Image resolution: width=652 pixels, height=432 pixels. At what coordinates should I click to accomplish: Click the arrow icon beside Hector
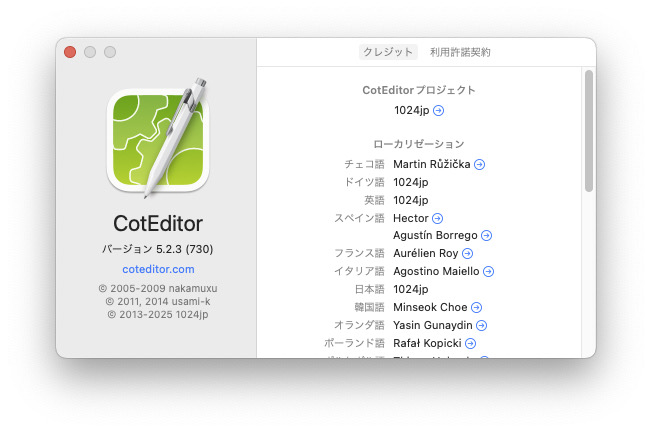437,218
